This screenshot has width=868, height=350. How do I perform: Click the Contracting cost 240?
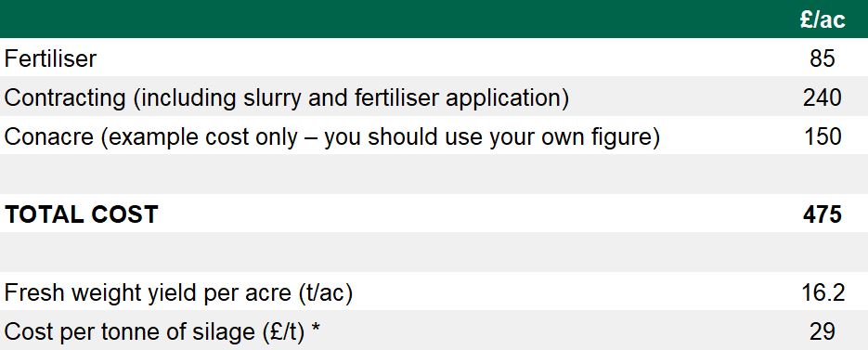tap(823, 98)
